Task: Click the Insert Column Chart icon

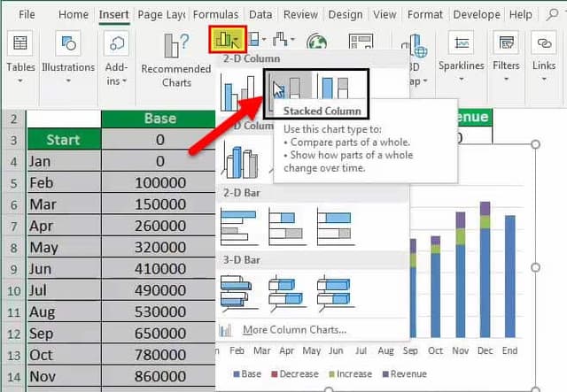Action: coord(226,40)
